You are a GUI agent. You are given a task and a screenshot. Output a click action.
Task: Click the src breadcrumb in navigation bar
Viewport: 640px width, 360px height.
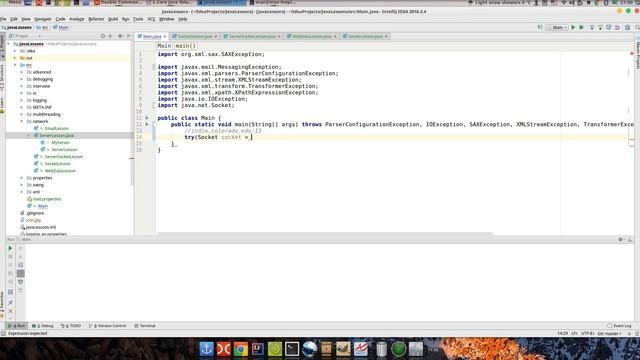click(42, 27)
